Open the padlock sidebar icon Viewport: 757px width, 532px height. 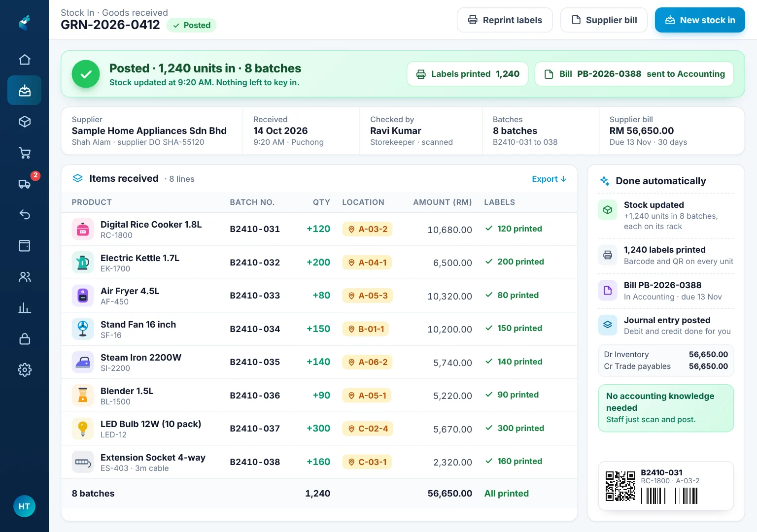click(x=25, y=339)
